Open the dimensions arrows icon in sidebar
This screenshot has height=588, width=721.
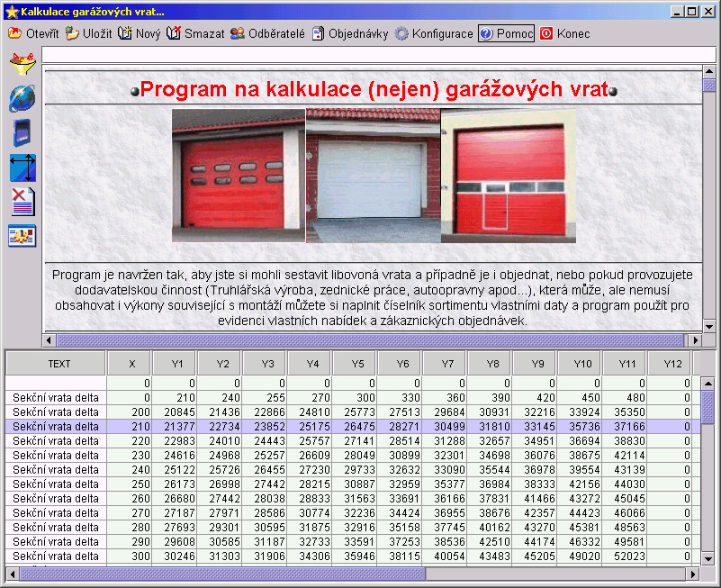(23, 167)
